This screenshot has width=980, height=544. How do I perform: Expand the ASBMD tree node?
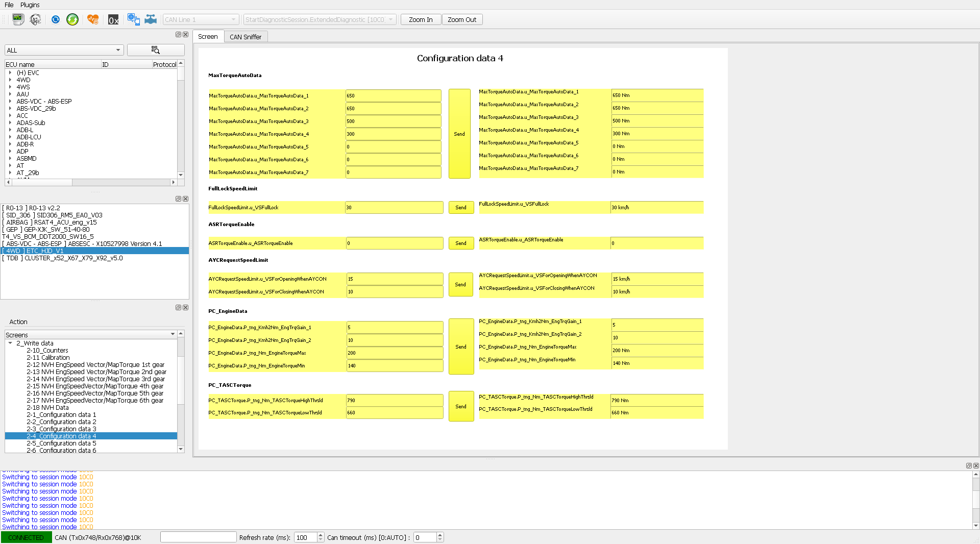pyautogui.click(x=10, y=159)
